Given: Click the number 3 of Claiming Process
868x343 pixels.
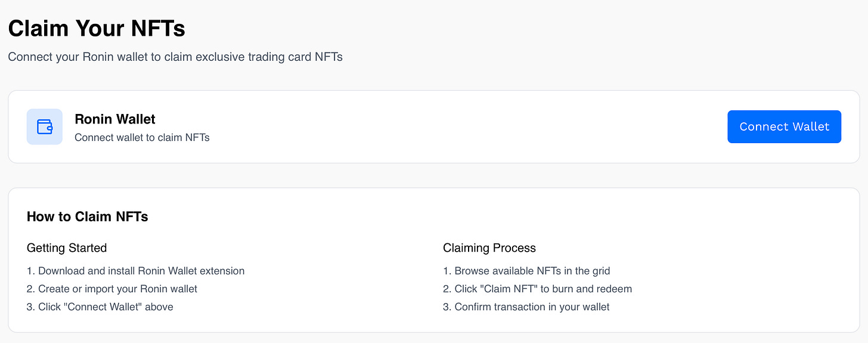Looking at the screenshot, I should pyautogui.click(x=447, y=307).
